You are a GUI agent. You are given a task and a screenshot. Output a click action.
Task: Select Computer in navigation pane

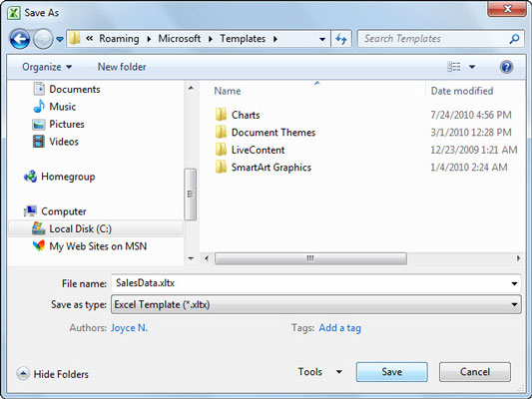(x=64, y=211)
